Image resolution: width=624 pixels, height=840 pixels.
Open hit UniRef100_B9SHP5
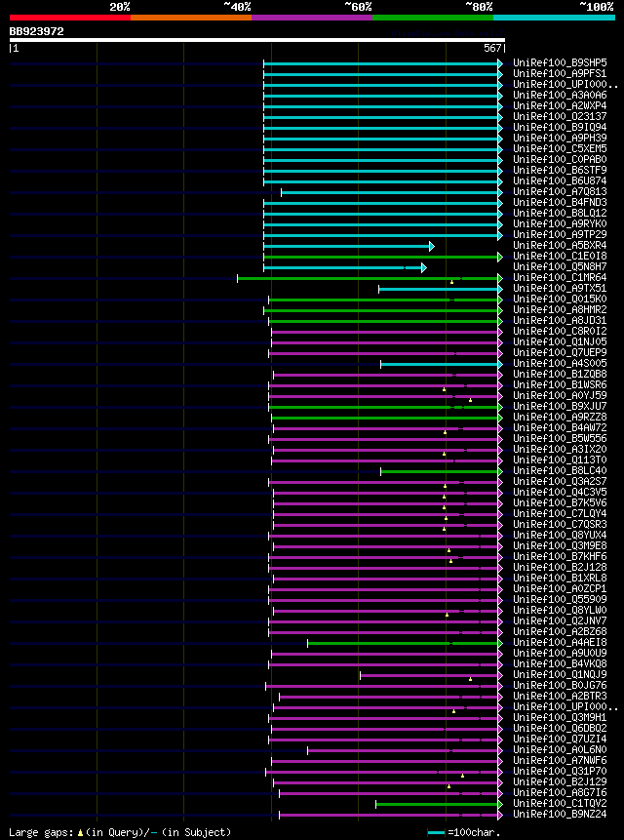560,63
